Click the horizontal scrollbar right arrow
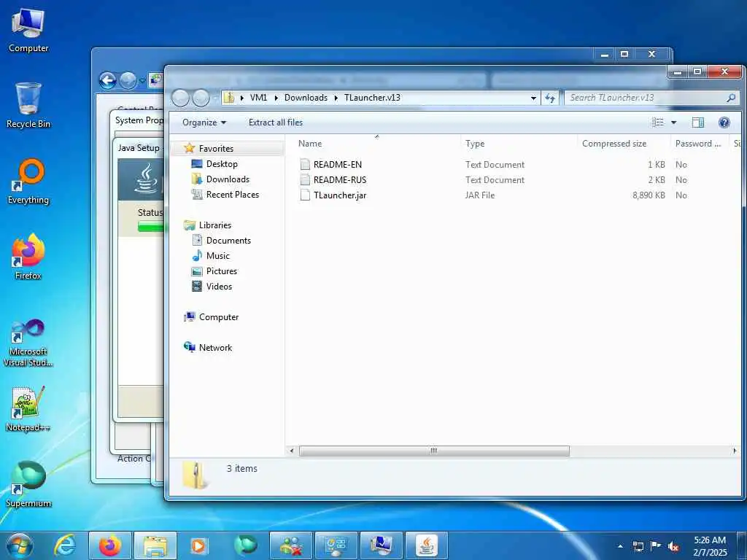Image resolution: width=747 pixels, height=560 pixels. point(734,451)
